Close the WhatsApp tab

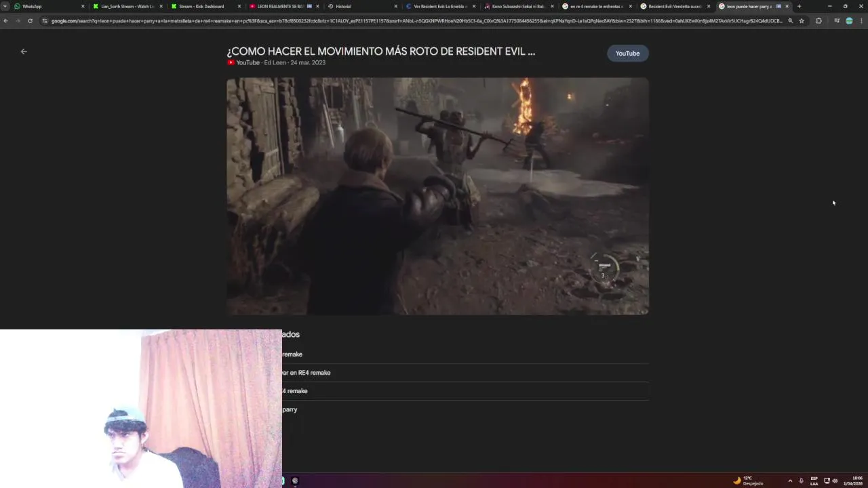[x=83, y=6]
